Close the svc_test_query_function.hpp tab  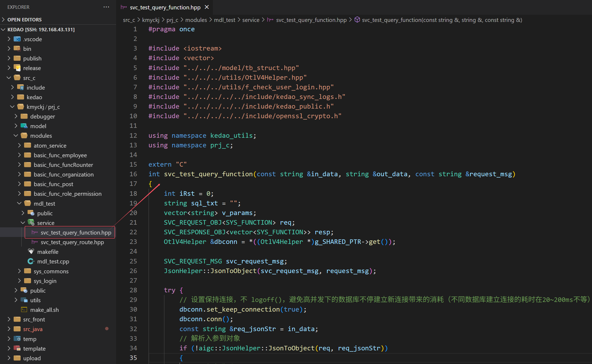pos(207,7)
